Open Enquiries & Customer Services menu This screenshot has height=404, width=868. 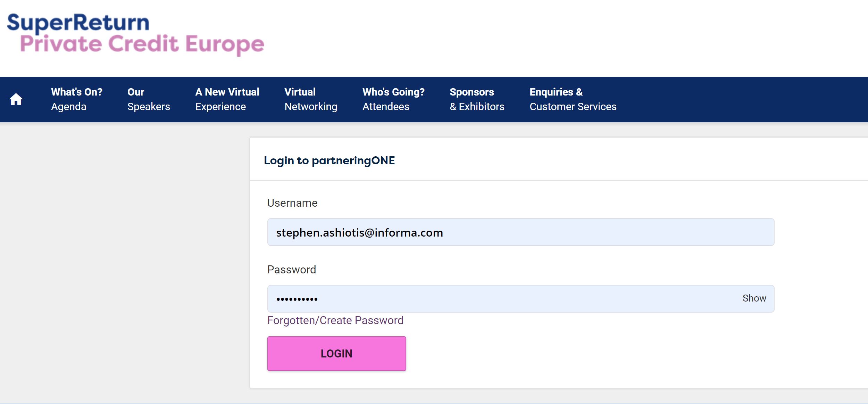point(573,99)
